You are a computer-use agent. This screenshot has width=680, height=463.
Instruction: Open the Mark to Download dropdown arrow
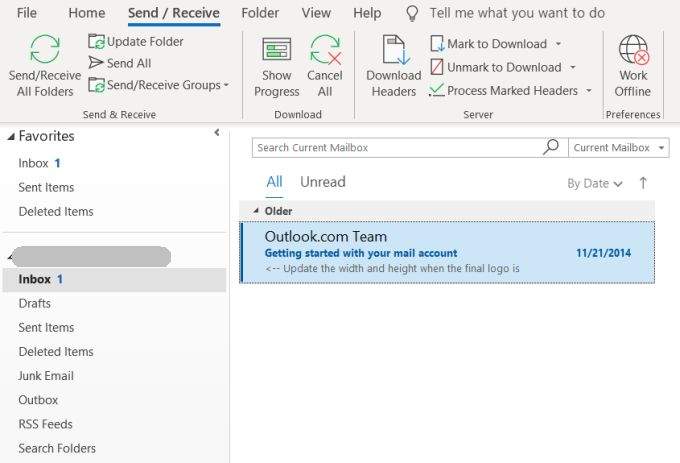(559, 44)
